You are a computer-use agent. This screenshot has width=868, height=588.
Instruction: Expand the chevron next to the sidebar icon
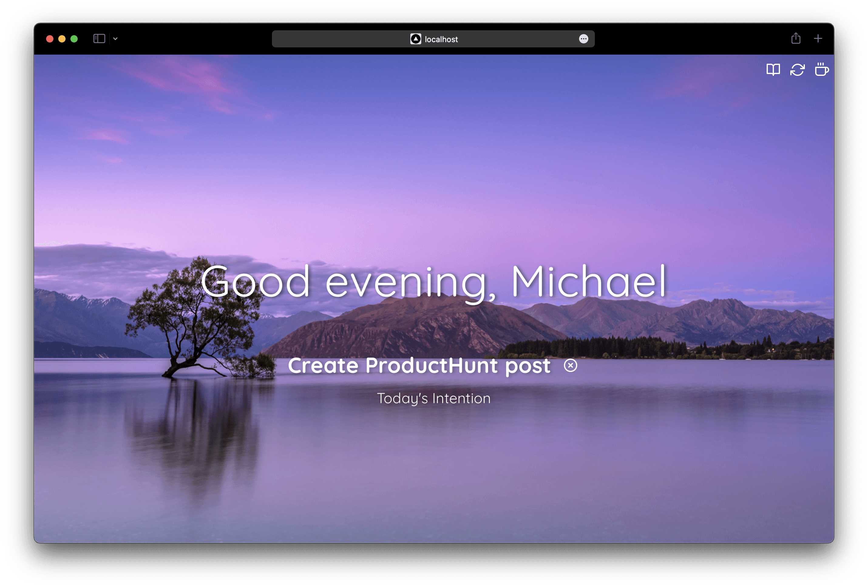tap(115, 39)
